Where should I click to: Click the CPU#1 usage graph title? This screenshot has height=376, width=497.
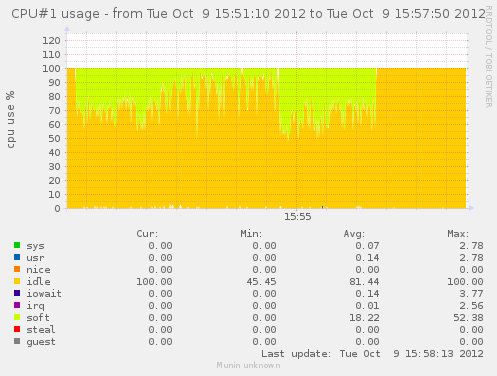click(x=248, y=14)
